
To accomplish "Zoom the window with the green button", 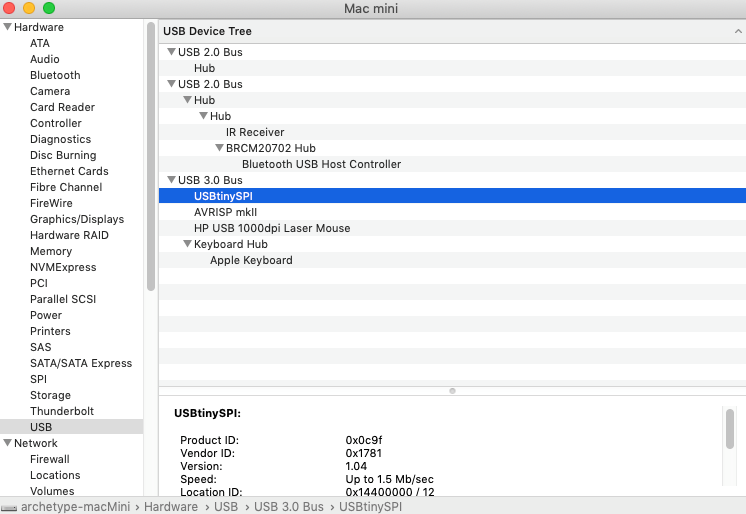I will pos(49,8).
